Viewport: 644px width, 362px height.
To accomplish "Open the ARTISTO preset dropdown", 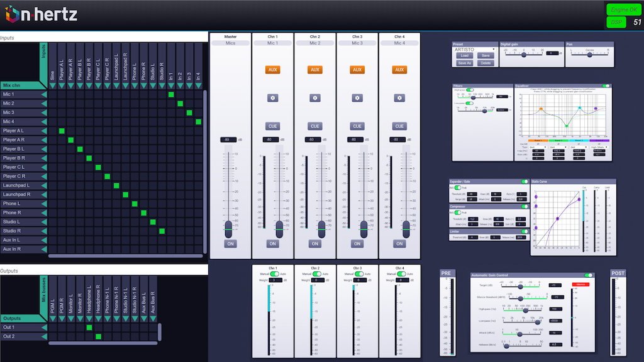I will 475,50.
